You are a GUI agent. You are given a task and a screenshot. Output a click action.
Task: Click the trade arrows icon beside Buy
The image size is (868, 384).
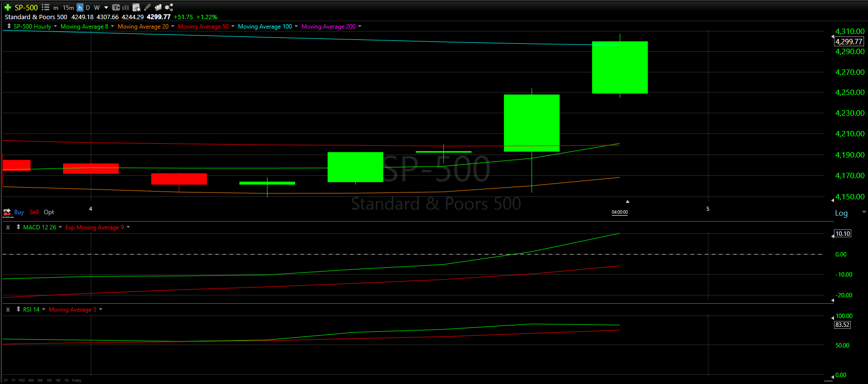click(7, 212)
